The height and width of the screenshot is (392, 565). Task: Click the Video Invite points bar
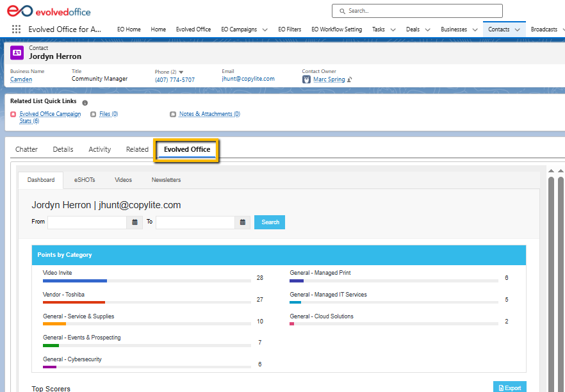147,281
